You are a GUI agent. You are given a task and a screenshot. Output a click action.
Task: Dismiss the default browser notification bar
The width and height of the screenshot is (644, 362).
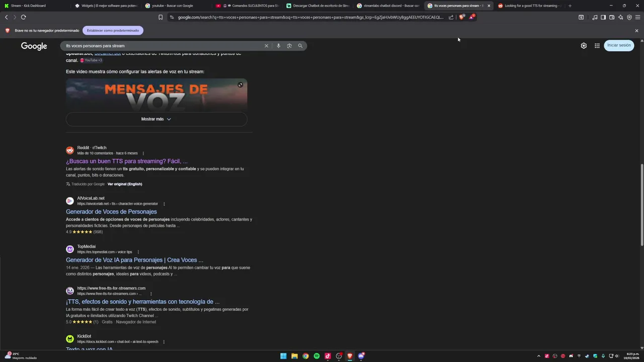tap(636, 31)
